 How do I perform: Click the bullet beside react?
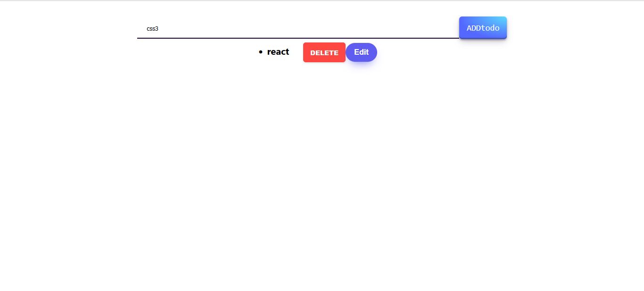coord(261,52)
